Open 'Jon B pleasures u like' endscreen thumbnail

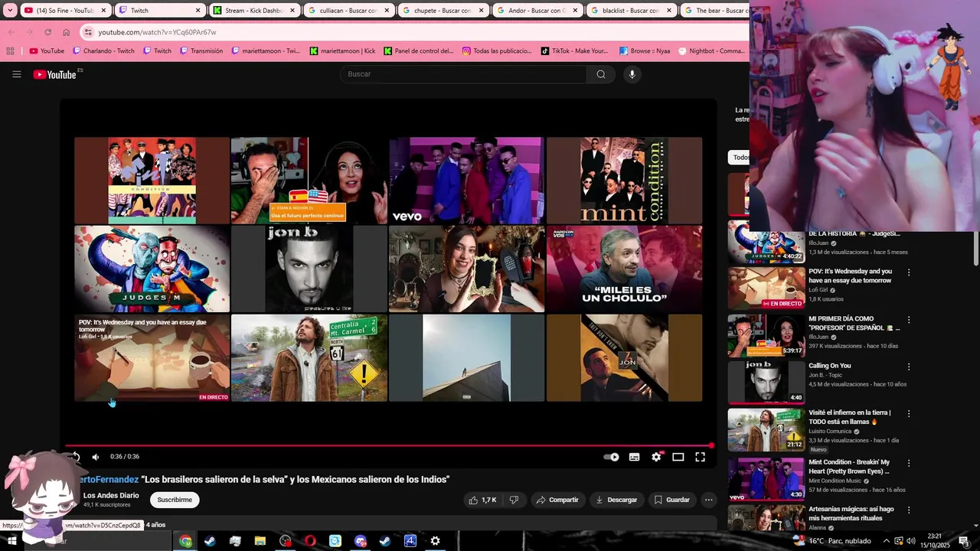pos(309,269)
